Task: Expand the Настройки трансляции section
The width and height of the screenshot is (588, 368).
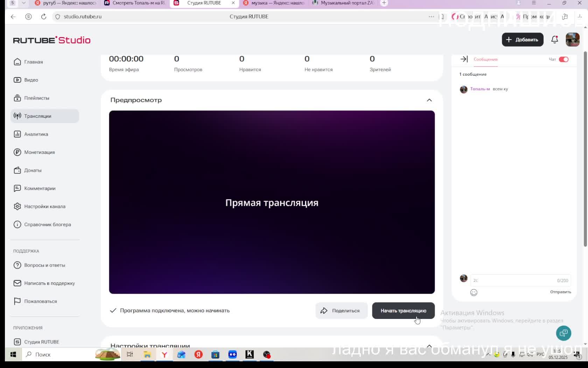Action: click(429, 346)
